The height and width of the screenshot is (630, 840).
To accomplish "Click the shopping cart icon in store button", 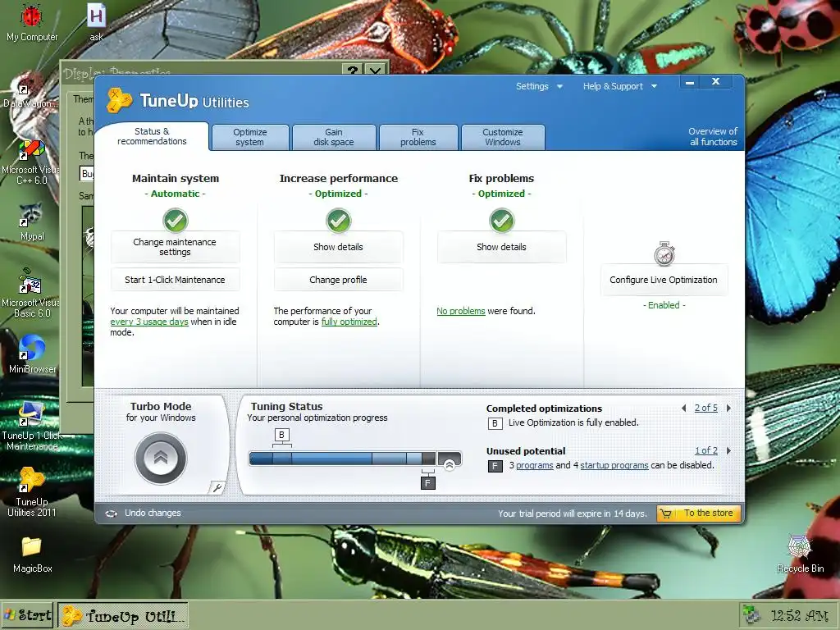I will point(666,514).
